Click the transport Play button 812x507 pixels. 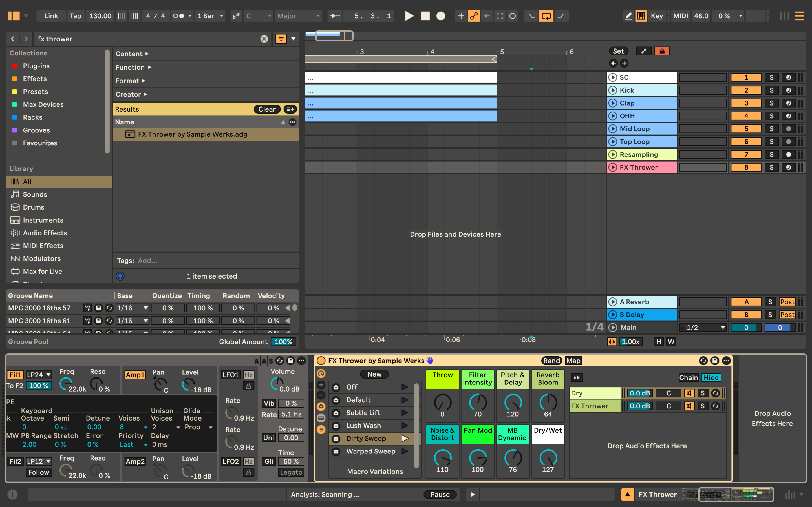tap(409, 16)
